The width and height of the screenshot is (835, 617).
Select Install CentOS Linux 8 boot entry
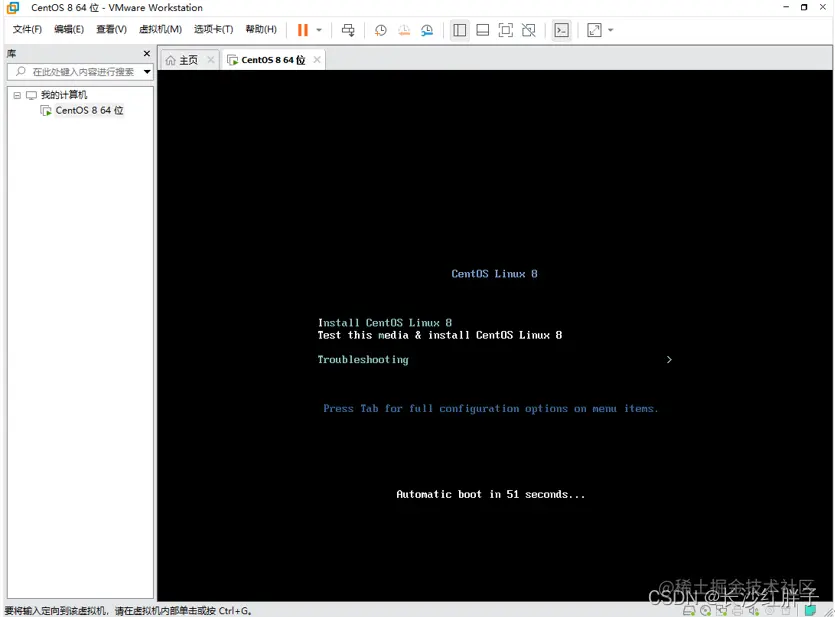pyautogui.click(x=385, y=323)
